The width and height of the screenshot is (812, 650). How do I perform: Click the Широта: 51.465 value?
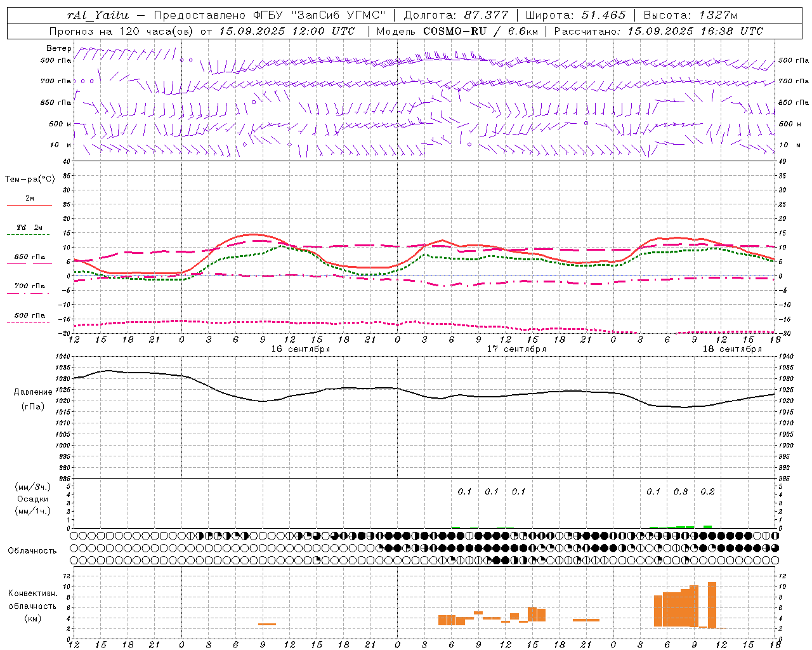pyautogui.click(x=576, y=15)
